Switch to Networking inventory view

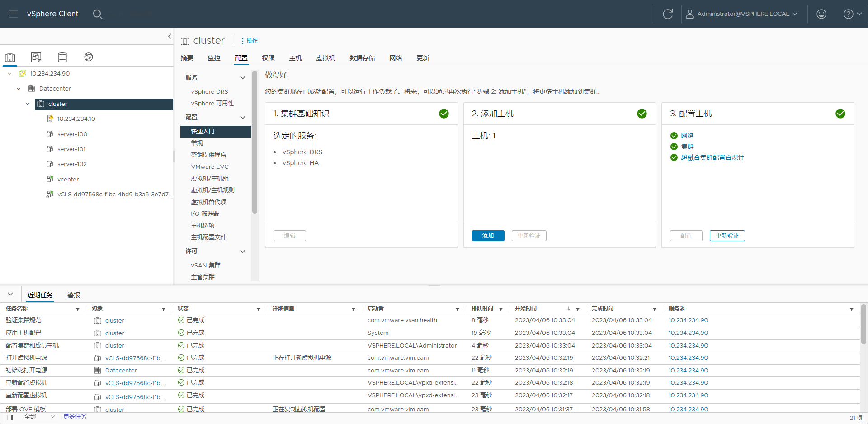click(89, 57)
